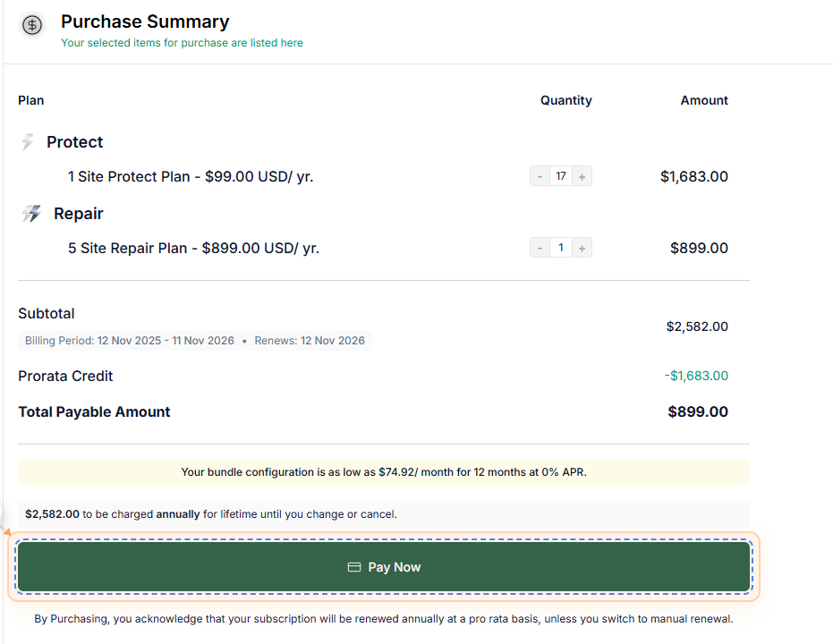Click the Protect plan lightning bolt icon
This screenshot has height=644, width=833.
pyautogui.click(x=28, y=141)
